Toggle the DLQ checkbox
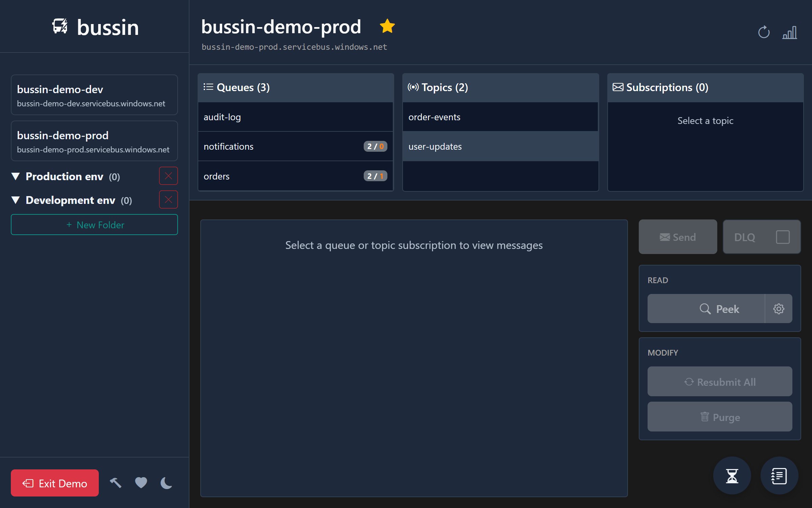 (x=783, y=237)
